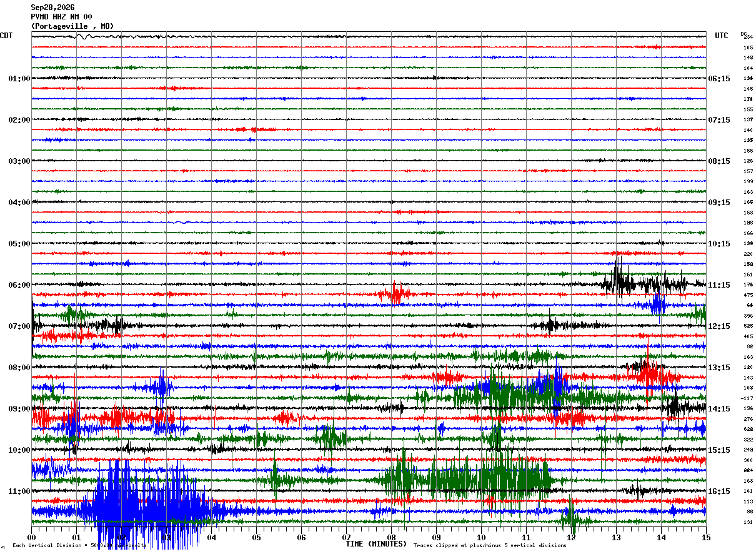Click the Each Vertical Division scale note
The image size is (756, 554).
80,545
